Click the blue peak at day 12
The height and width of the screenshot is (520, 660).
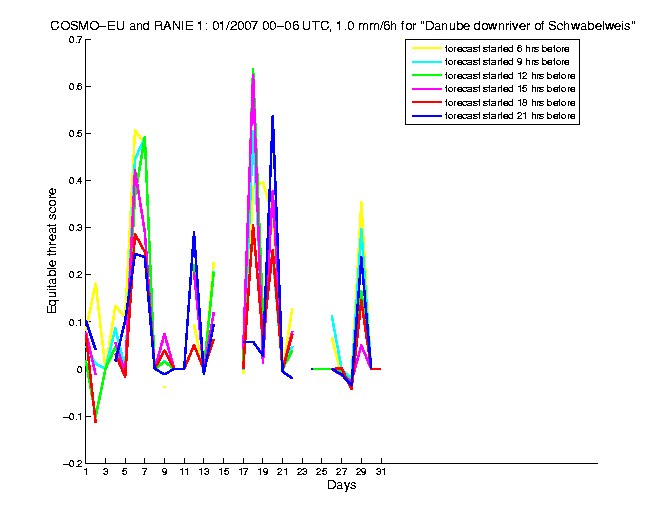[x=194, y=233]
